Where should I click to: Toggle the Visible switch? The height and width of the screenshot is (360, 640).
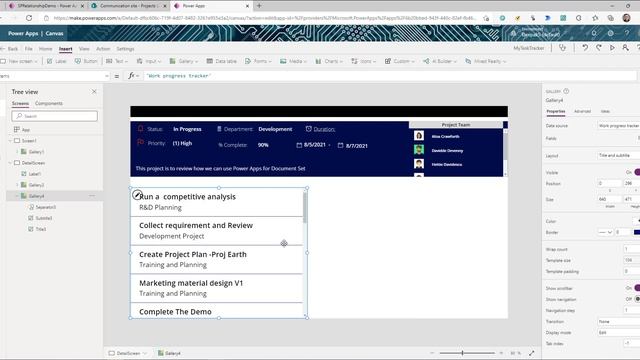click(636, 172)
